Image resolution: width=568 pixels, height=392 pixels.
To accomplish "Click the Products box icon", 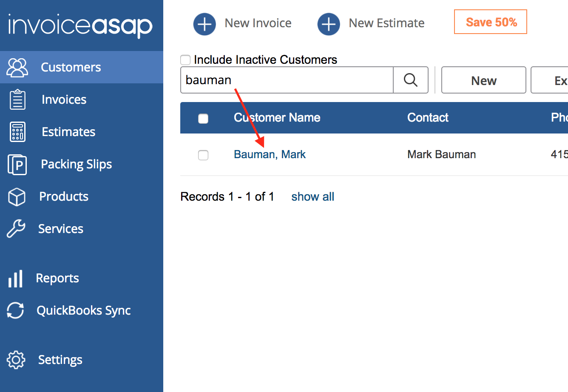I will [x=17, y=197].
